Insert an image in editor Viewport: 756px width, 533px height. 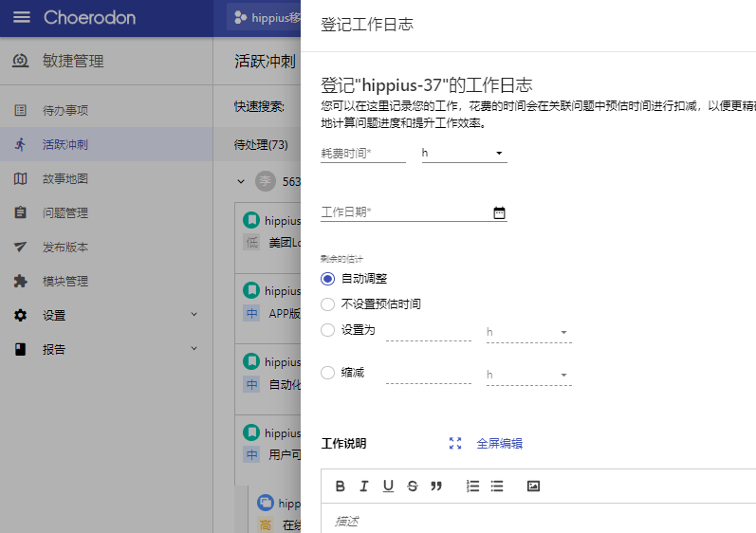click(533, 487)
